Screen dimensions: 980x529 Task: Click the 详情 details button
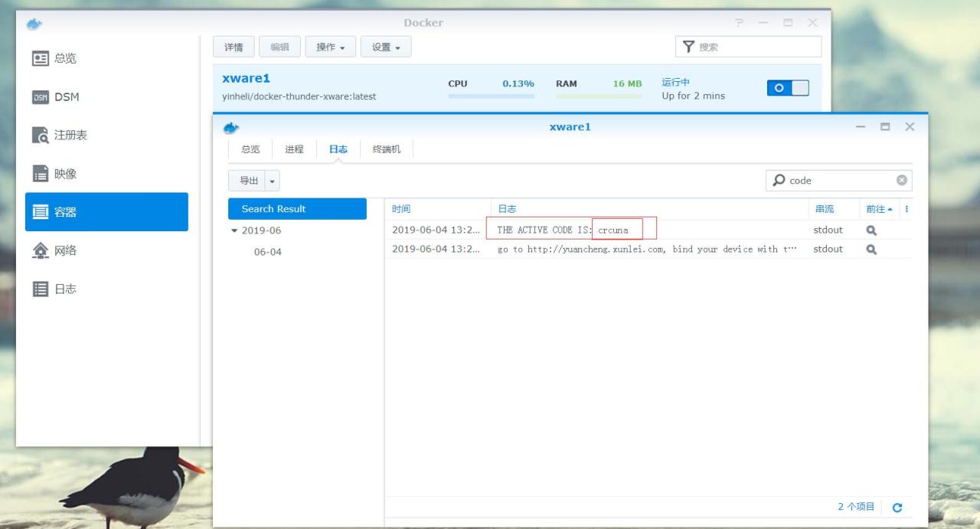click(234, 47)
